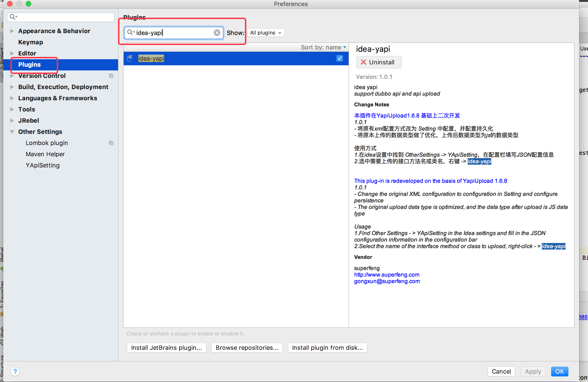This screenshot has width=588, height=382.
Task: Click the Apply button
Action: coord(533,371)
